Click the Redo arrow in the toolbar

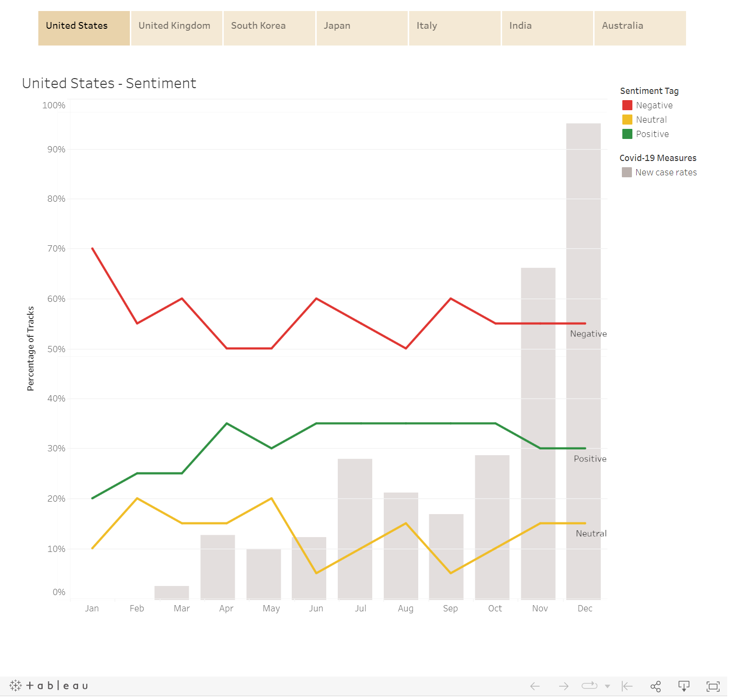pos(564,686)
